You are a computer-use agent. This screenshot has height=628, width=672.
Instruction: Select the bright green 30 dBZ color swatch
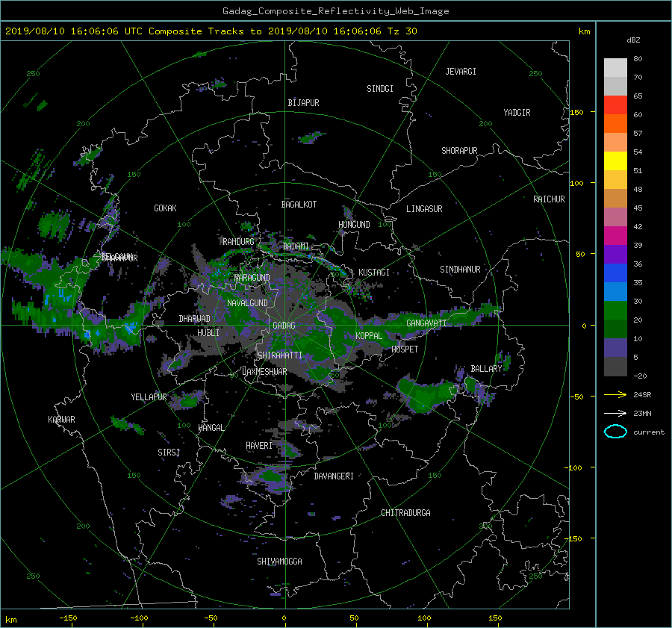pos(615,311)
